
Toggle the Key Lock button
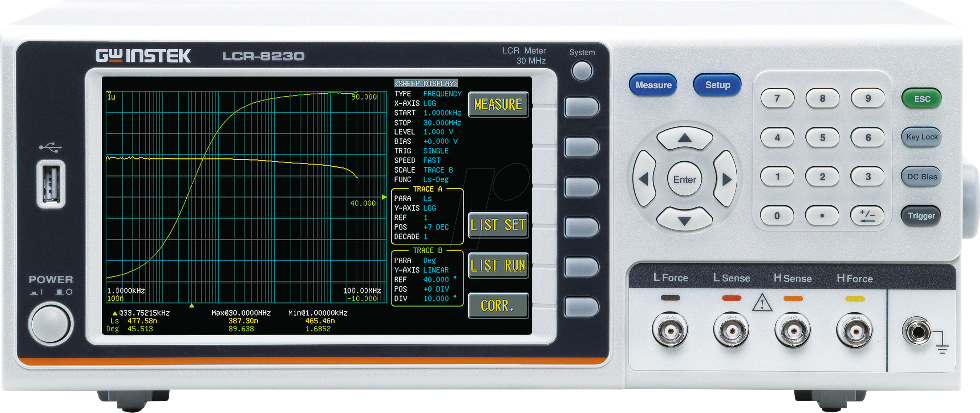coord(922,137)
